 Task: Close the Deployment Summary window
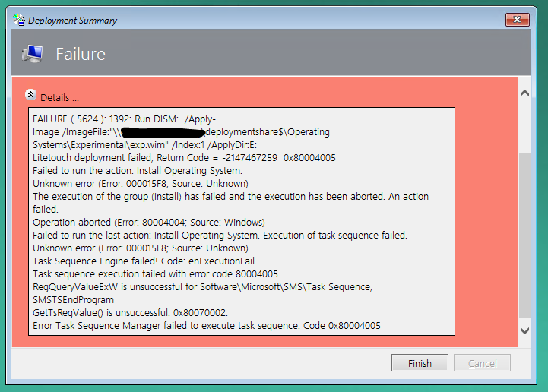pos(518,20)
